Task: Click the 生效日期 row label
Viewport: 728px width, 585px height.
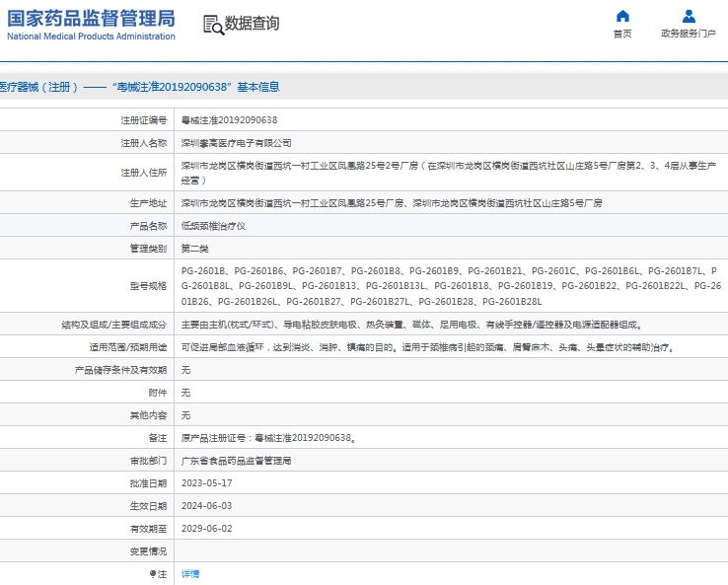Action: pos(148,506)
